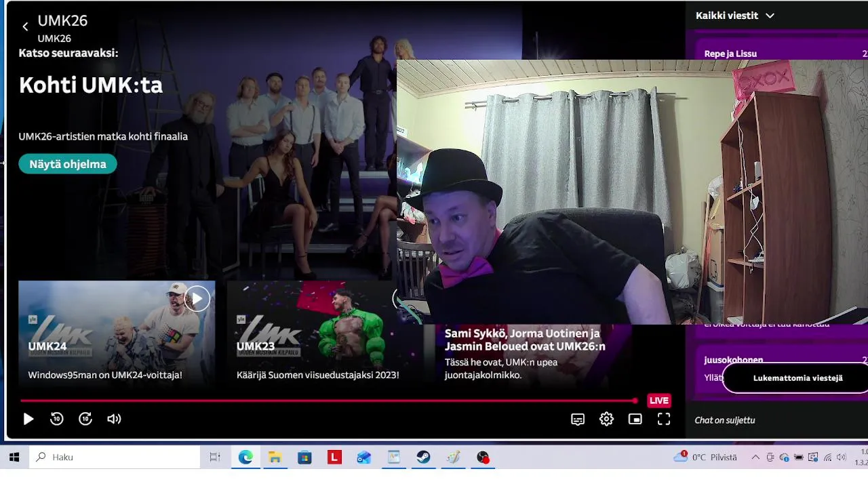The image size is (868, 488).
Task: Open battery status tray icon
Action: coord(799,457)
